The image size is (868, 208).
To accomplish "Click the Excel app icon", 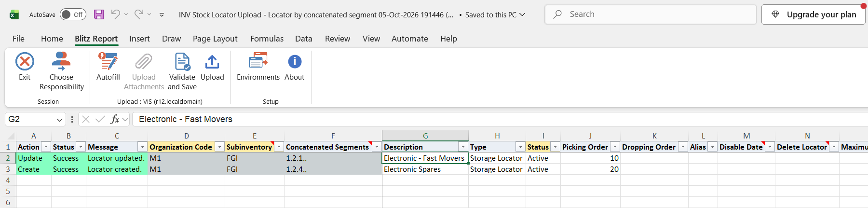I will click(x=14, y=14).
